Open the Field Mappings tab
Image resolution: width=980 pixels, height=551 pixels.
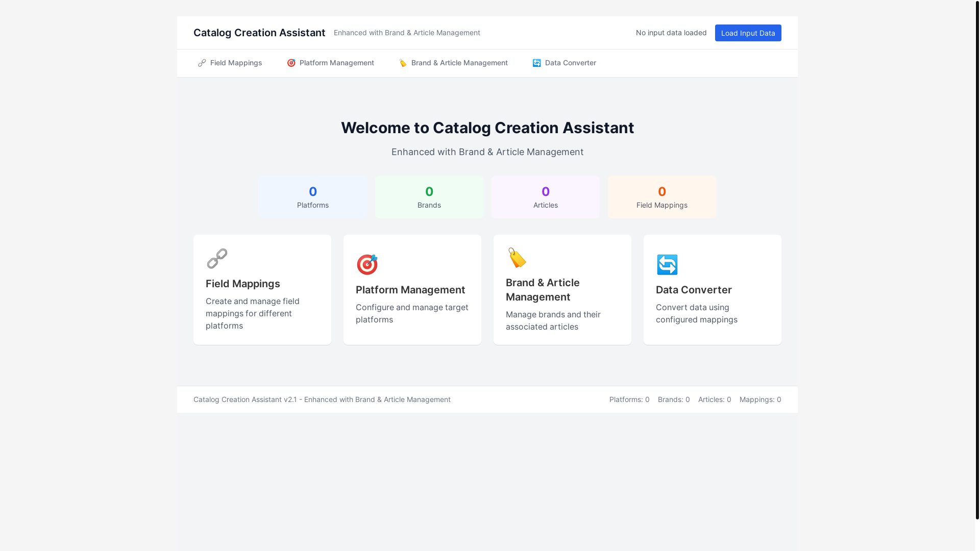(230, 63)
